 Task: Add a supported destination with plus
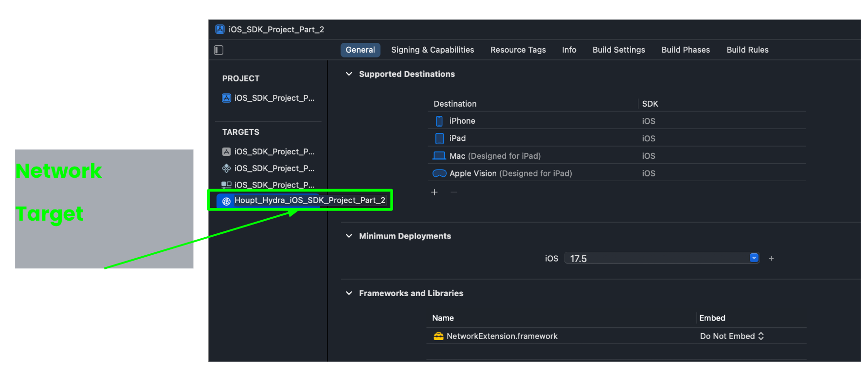434,192
